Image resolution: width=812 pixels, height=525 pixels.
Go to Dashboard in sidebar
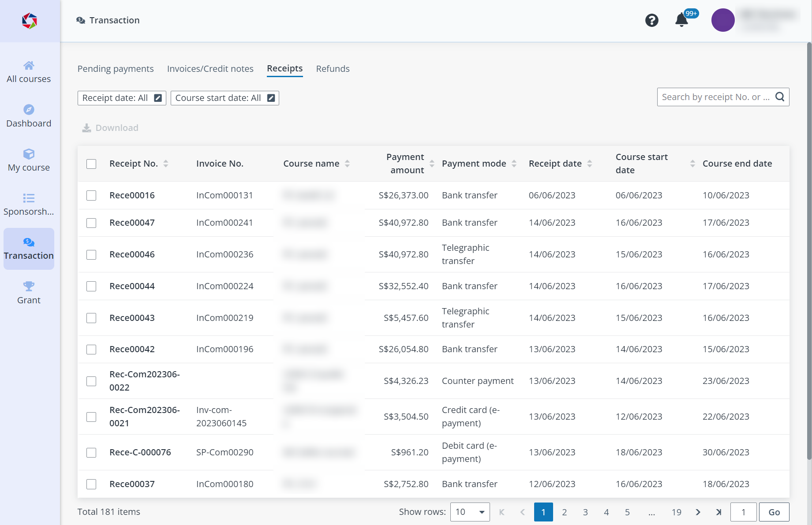(x=29, y=116)
